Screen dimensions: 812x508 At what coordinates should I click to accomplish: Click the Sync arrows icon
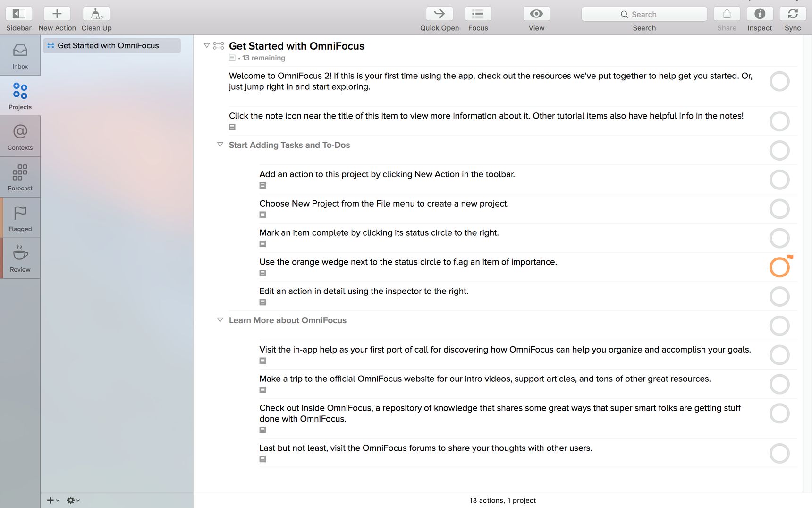(x=793, y=14)
